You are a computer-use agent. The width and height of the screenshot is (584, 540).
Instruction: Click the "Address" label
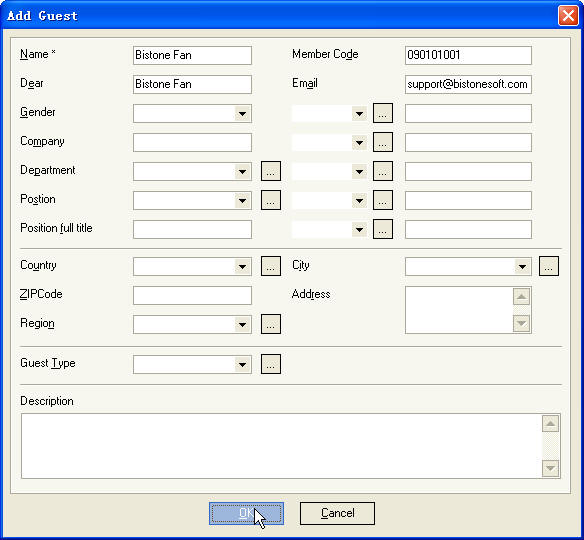[311, 294]
